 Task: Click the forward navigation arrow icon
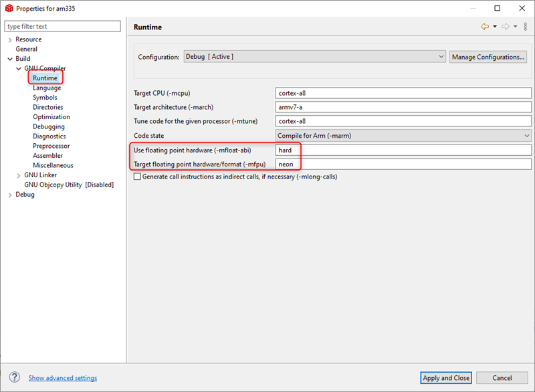(x=505, y=27)
